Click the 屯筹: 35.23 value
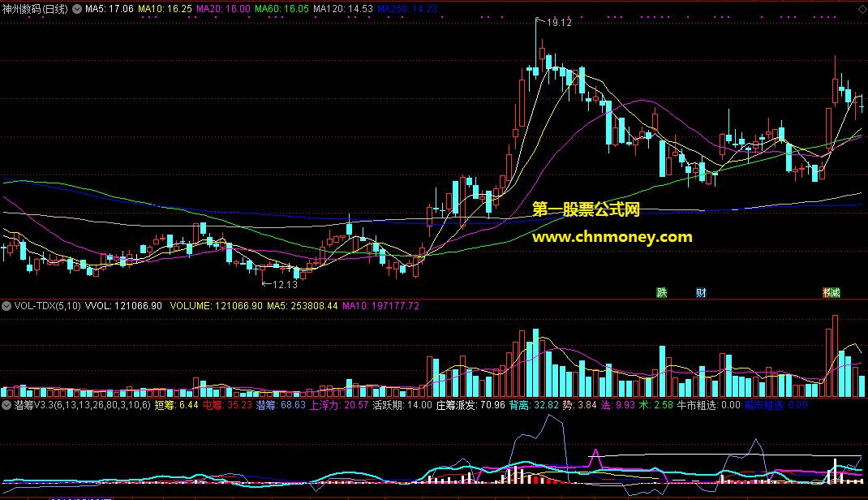Image resolution: width=868 pixels, height=500 pixels. 227,405
